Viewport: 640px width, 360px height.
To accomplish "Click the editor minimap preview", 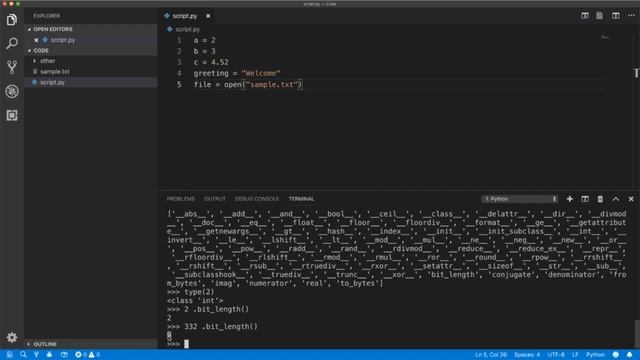I will (605, 37).
